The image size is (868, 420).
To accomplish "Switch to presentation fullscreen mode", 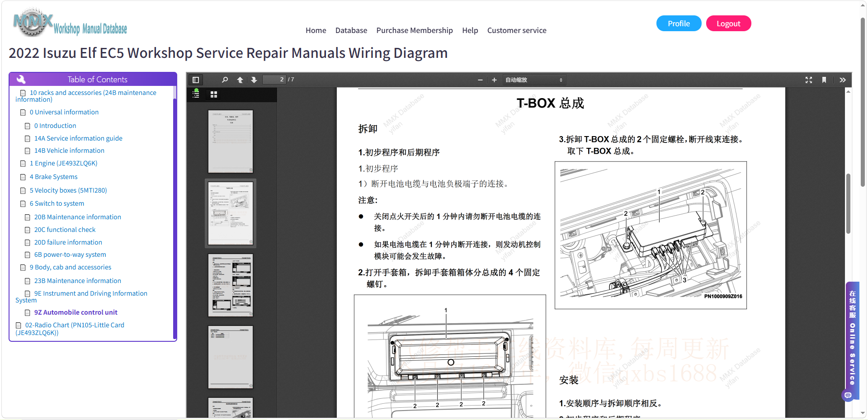I will 809,80.
